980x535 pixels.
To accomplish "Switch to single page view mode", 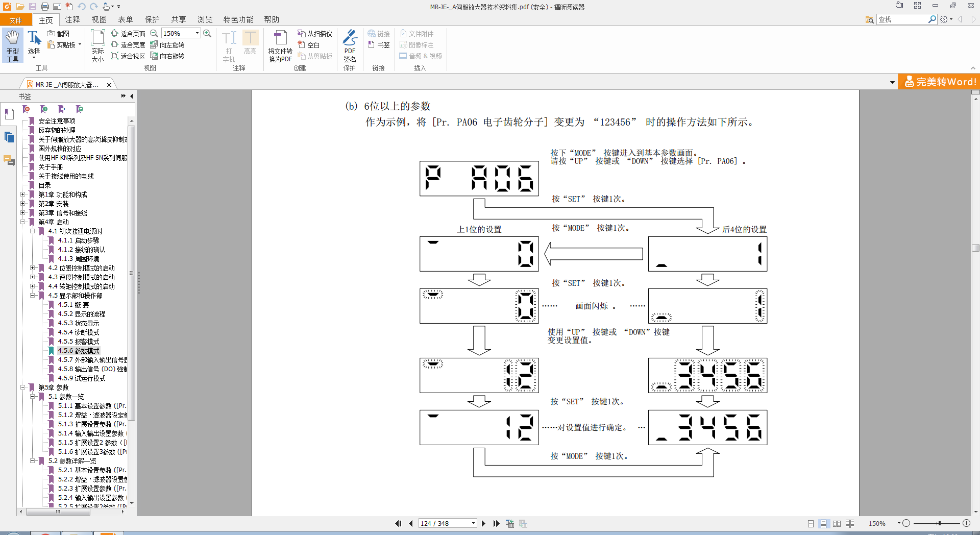I will pos(811,523).
